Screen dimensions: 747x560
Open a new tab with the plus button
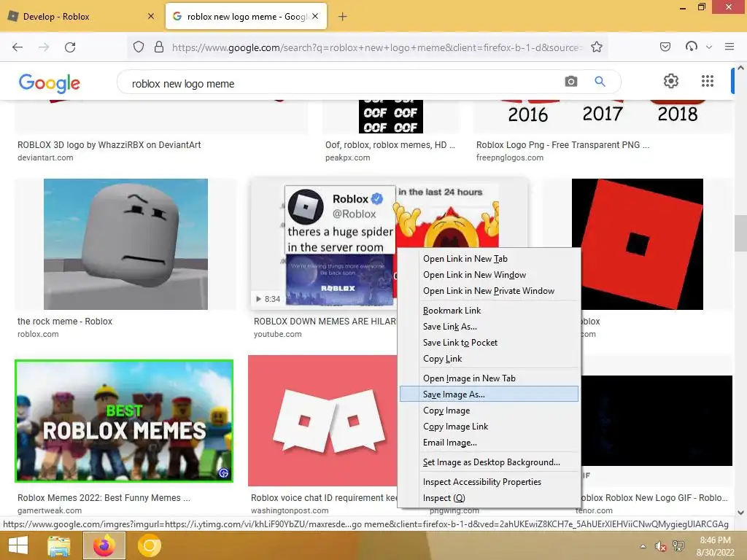coord(343,17)
